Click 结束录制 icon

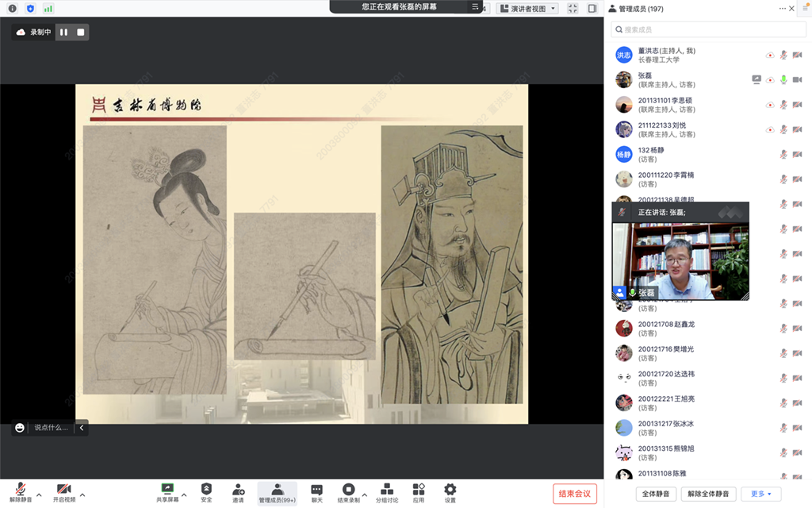point(349,489)
